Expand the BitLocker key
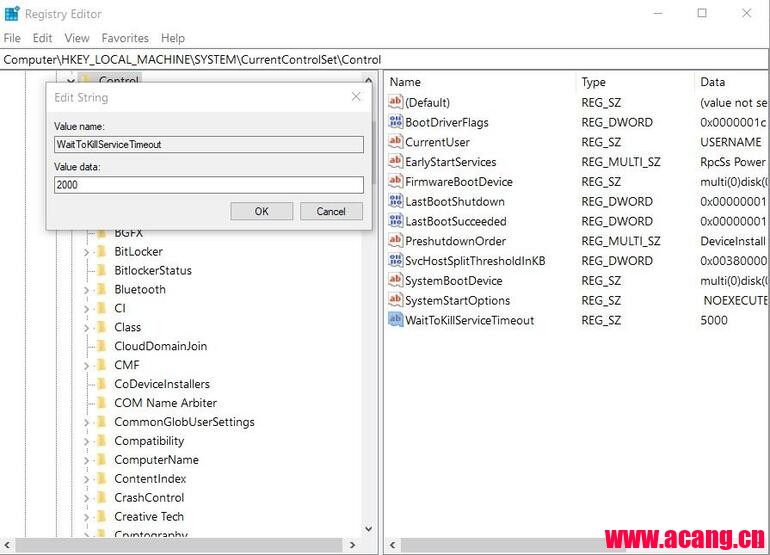The height and width of the screenshot is (555, 770). (x=86, y=252)
